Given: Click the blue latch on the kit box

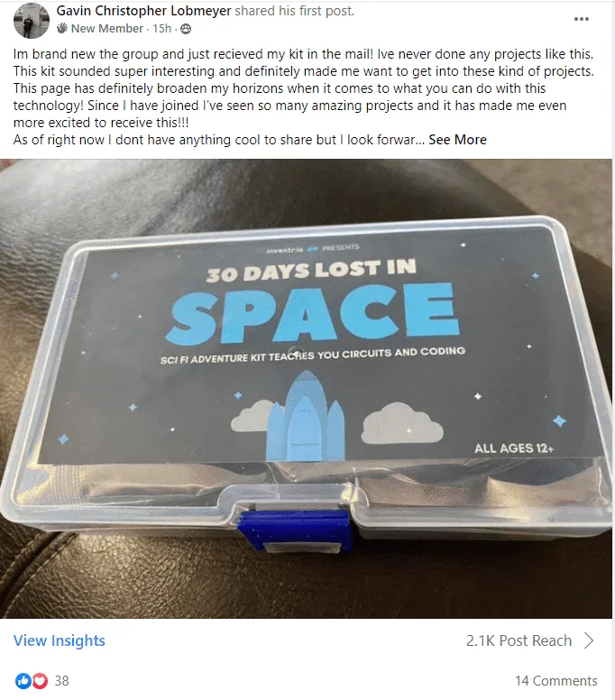Looking at the screenshot, I should point(295,531).
